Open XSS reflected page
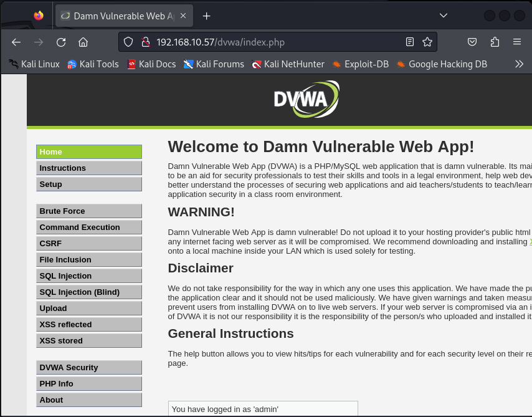This screenshot has height=417, width=532. point(89,325)
